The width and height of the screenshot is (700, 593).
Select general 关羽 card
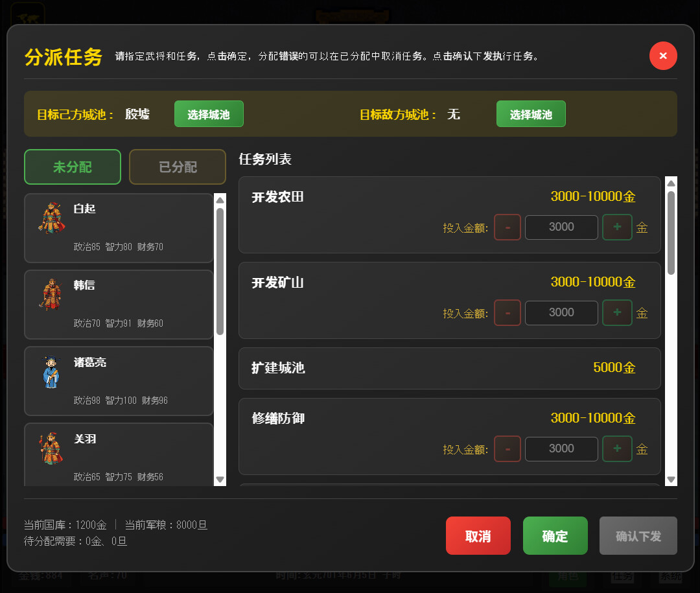[x=119, y=454]
